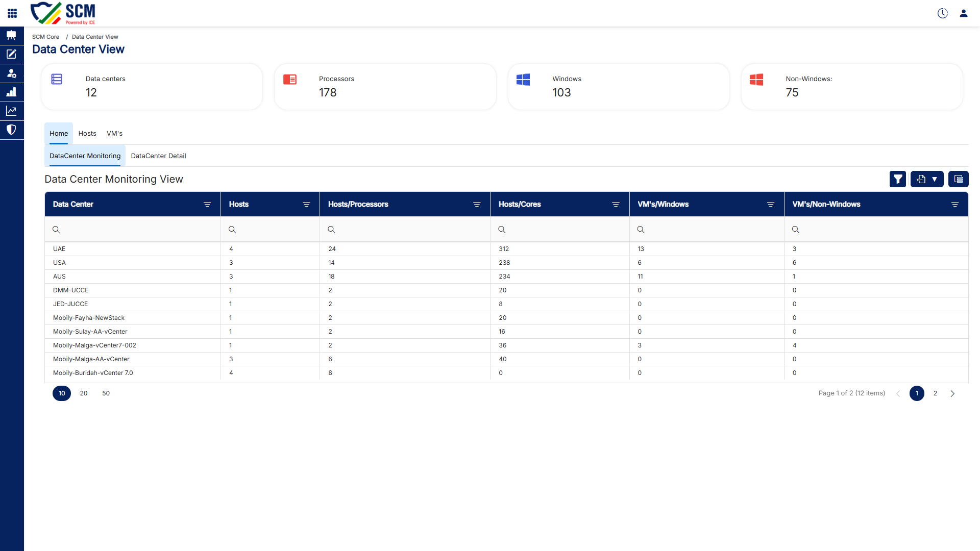Open the bar chart sidebar icon

click(12, 92)
